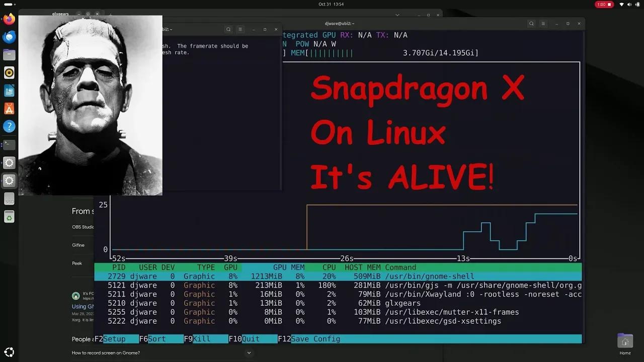The width and height of the screenshot is (644, 362).
Task: Expand the 'How to record screen on Gnome?' section
Action: (249, 352)
